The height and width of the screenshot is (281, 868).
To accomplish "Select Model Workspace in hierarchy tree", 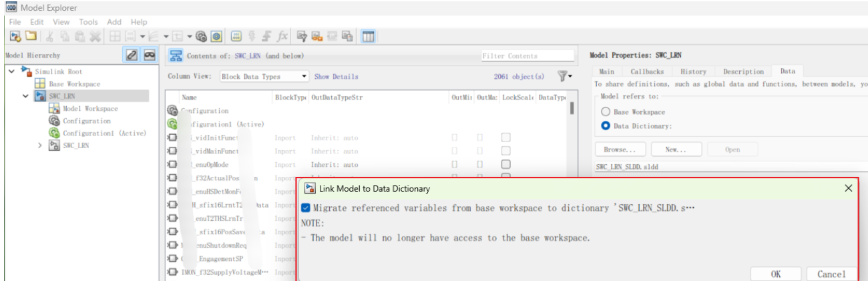I will pos(90,109).
